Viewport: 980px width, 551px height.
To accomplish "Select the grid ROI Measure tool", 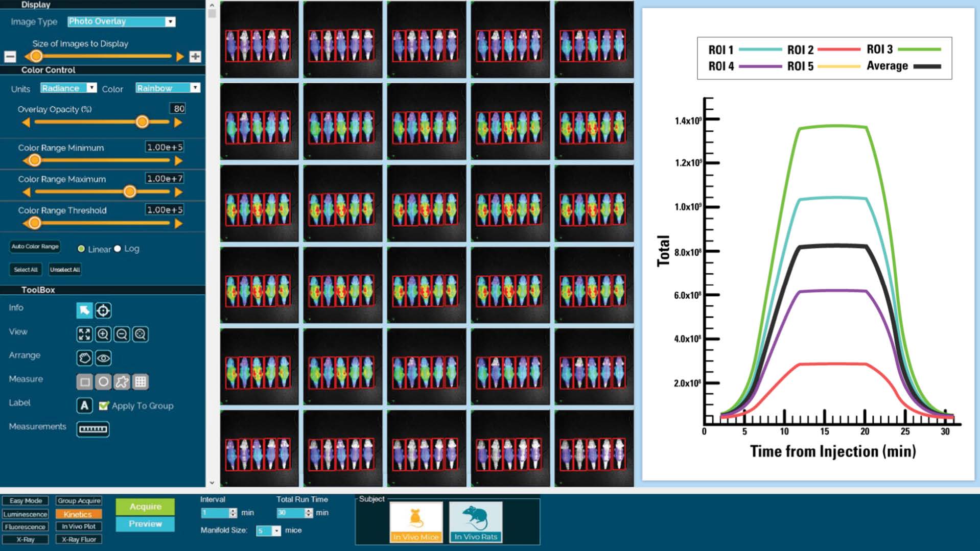I will [141, 381].
